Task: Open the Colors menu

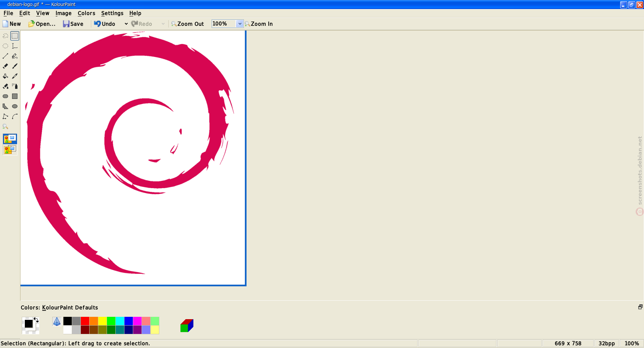Action: point(87,13)
